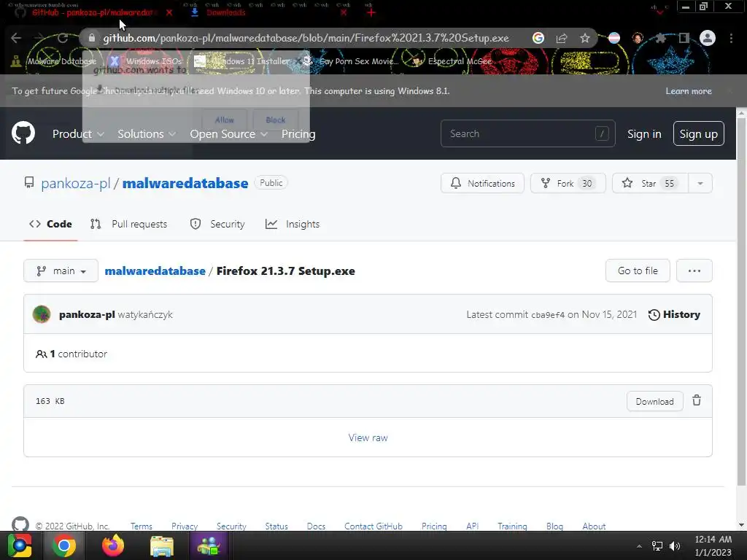Open malwaredatabase repository title link

[x=185, y=183]
